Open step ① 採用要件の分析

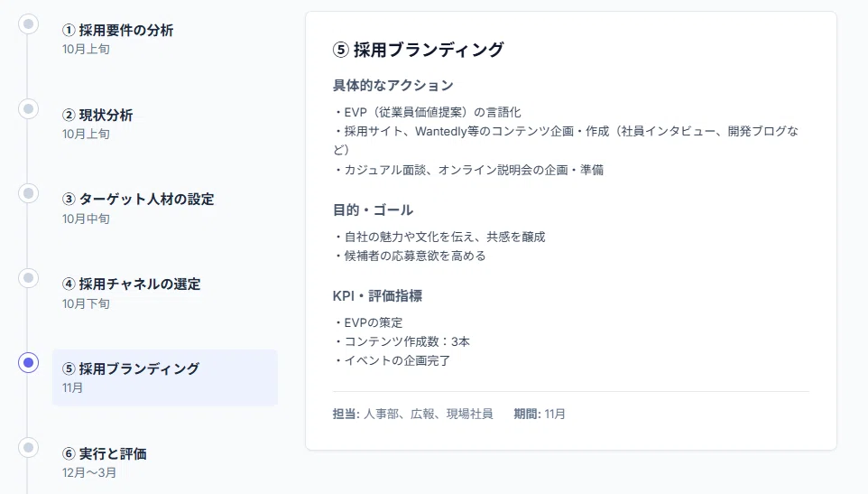[165, 39]
